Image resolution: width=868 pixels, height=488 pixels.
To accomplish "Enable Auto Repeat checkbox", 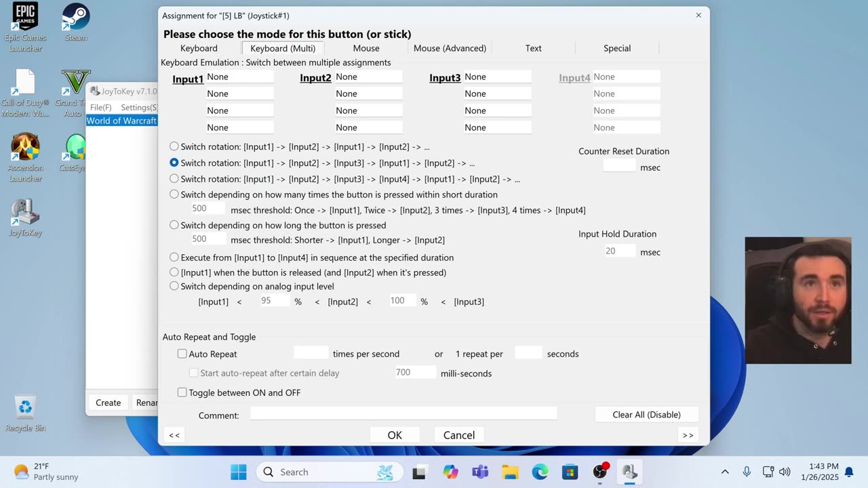I will [182, 354].
